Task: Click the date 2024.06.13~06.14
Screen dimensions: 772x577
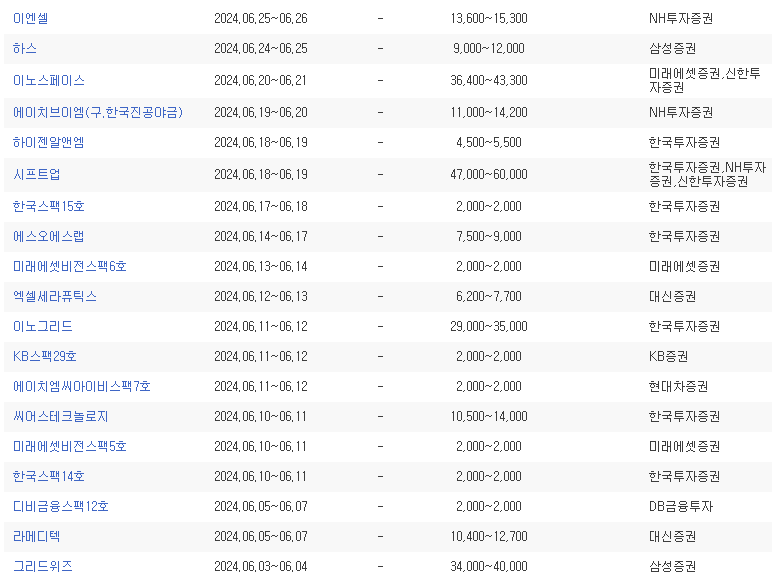Action: pyautogui.click(x=261, y=267)
